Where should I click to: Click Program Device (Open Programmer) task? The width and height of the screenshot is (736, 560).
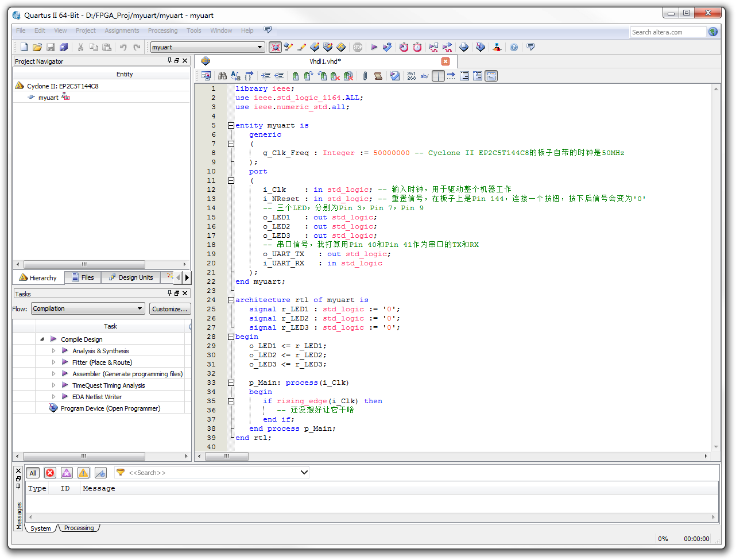[110, 408]
